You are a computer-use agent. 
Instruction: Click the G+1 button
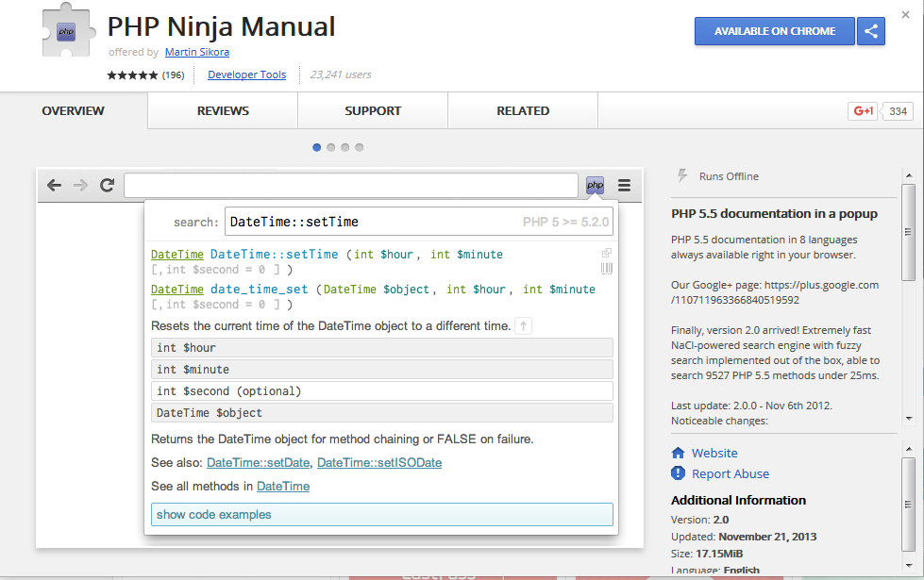coord(864,110)
